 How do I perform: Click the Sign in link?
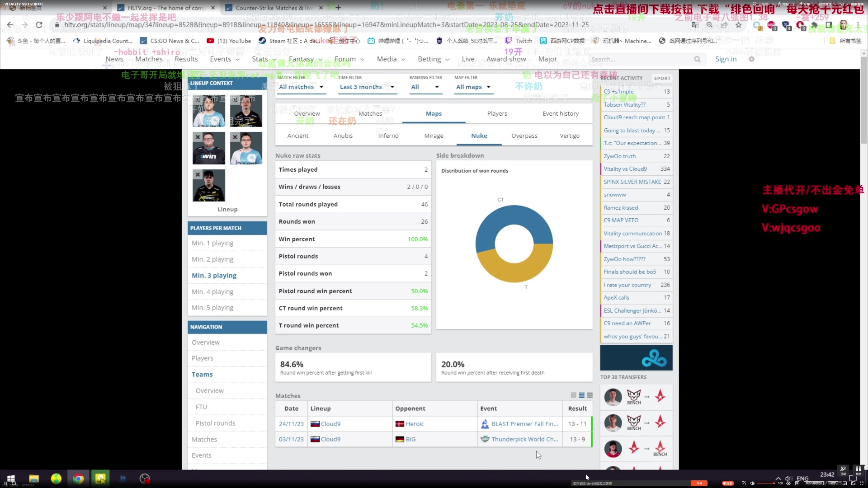pyautogui.click(x=726, y=59)
